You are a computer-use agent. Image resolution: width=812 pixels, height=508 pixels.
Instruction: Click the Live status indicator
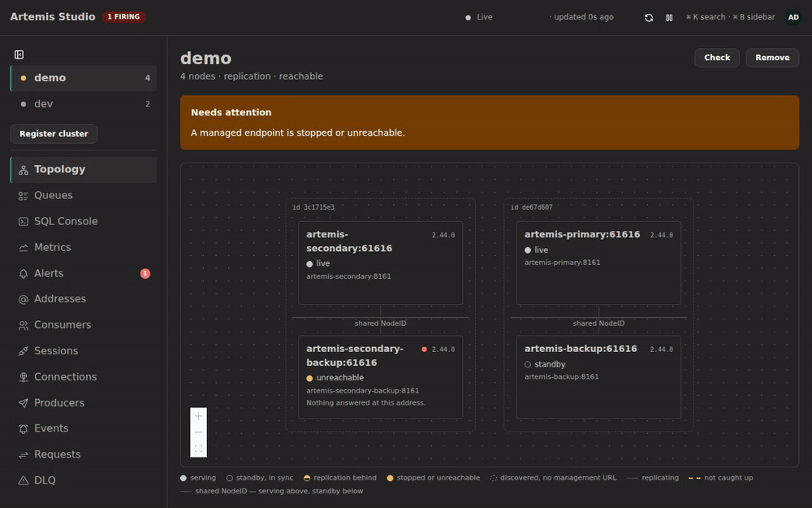pos(479,17)
